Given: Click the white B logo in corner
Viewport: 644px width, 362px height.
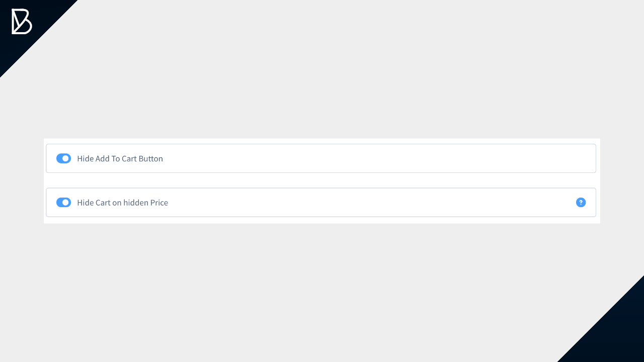Looking at the screenshot, I should [x=22, y=22].
